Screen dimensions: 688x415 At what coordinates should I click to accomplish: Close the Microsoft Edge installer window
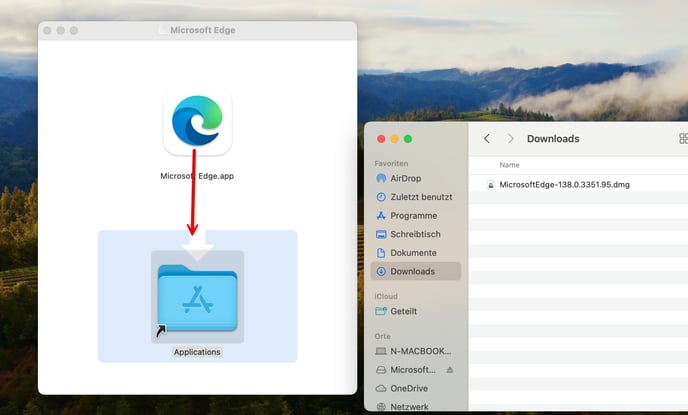click(x=47, y=30)
